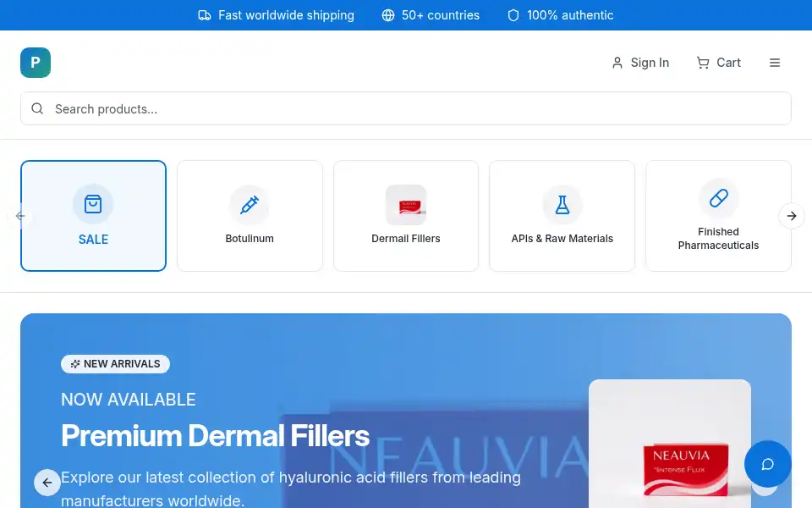
Task: Click the NEW ARRIVALS badge
Action: (115, 364)
